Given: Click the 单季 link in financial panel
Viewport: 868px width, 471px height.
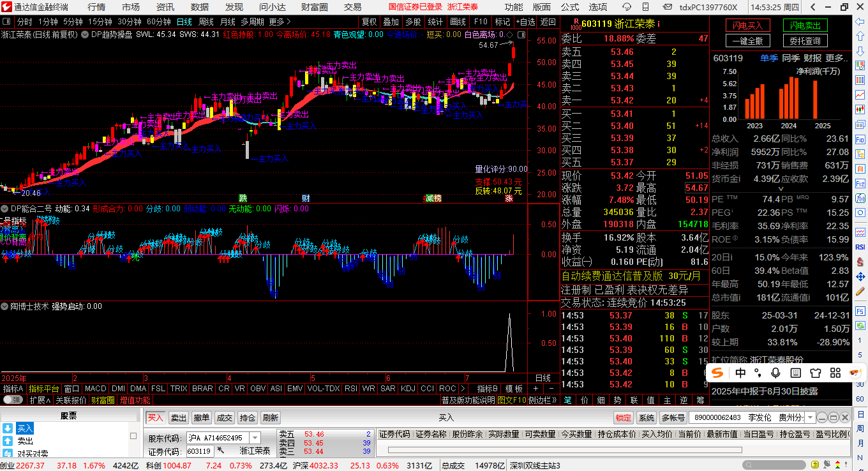Looking at the screenshot, I should [x=768, y=58].
